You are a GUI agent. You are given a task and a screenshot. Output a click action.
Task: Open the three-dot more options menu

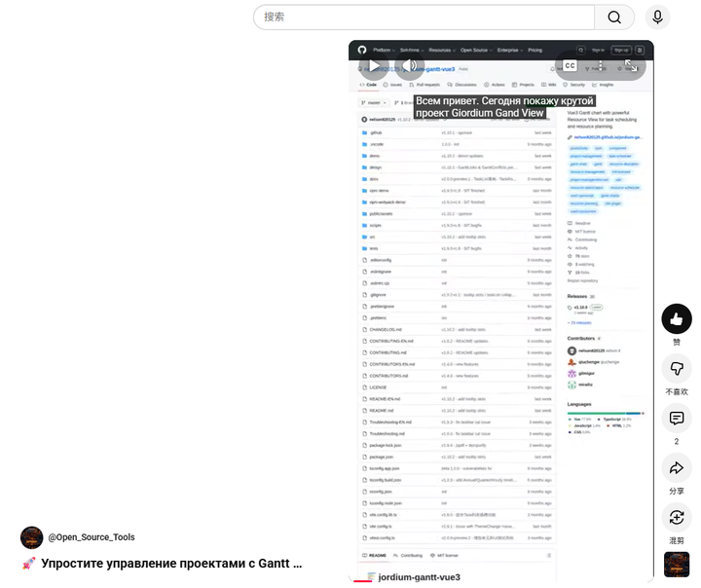(x=601, y=66)
